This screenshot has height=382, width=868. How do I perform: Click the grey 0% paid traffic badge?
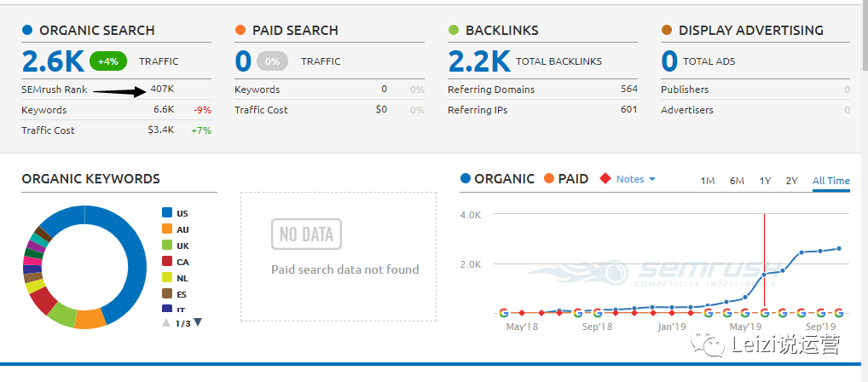[272, 61]
